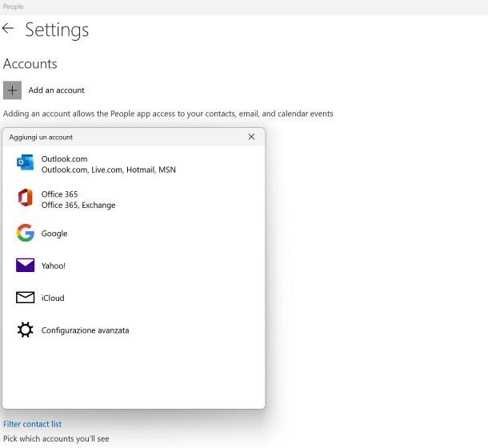Viewport: 488px width, 448px height.
Task: Click the iCloud envelope outline icon
Action: 26,298
